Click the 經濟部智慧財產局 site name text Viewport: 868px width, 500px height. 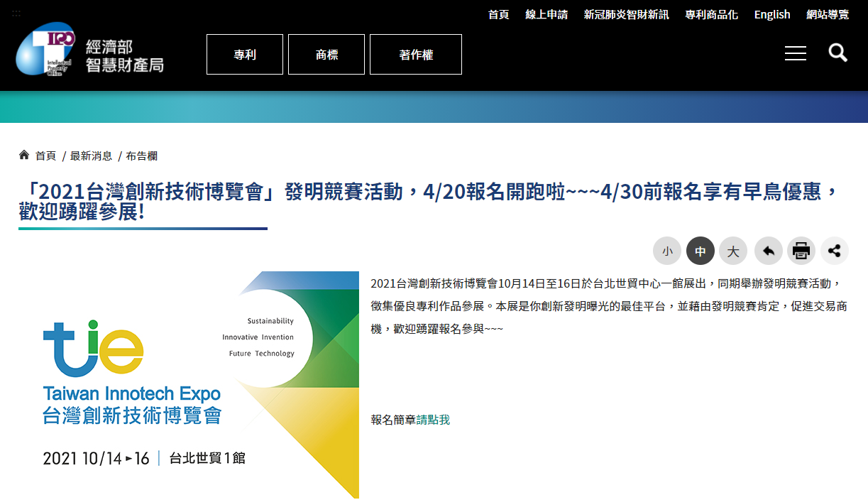pos(124,56)
